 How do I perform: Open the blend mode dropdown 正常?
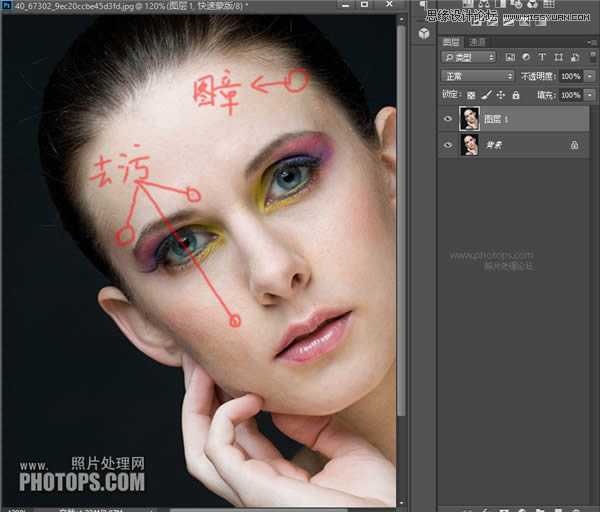click(x=477, y=76)
